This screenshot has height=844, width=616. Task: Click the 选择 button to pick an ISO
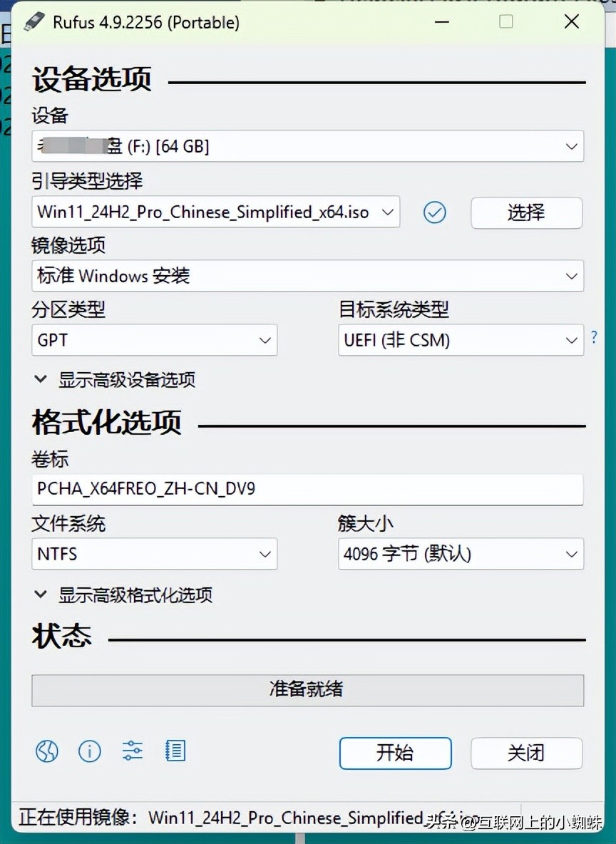(526, 212)
